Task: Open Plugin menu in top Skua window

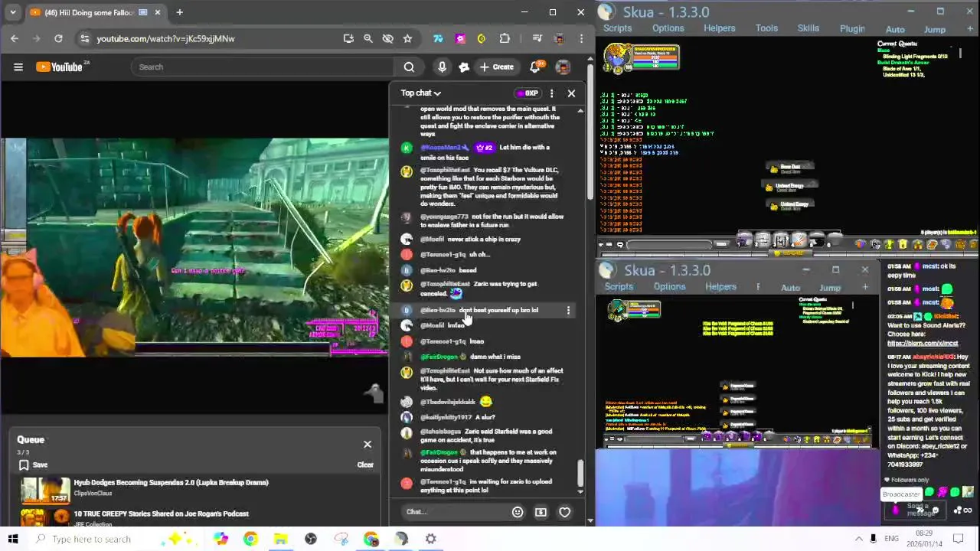Action: (852, 29)
